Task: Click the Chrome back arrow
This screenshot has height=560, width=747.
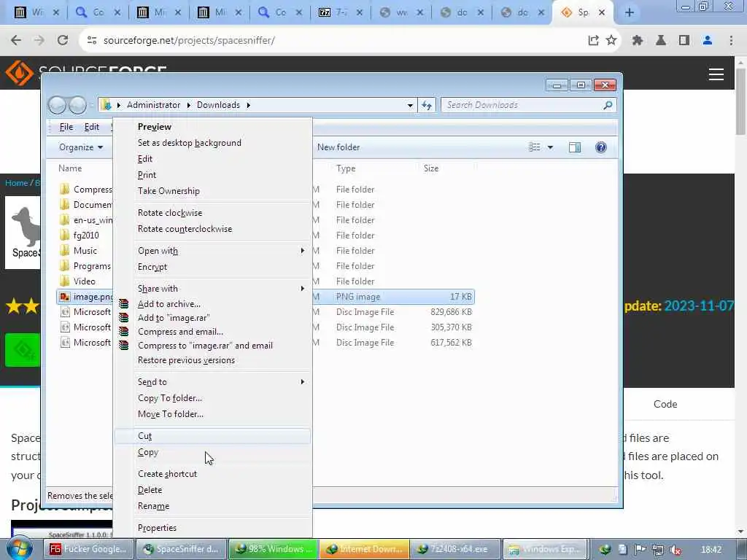Action: click(x=16, y=41)
